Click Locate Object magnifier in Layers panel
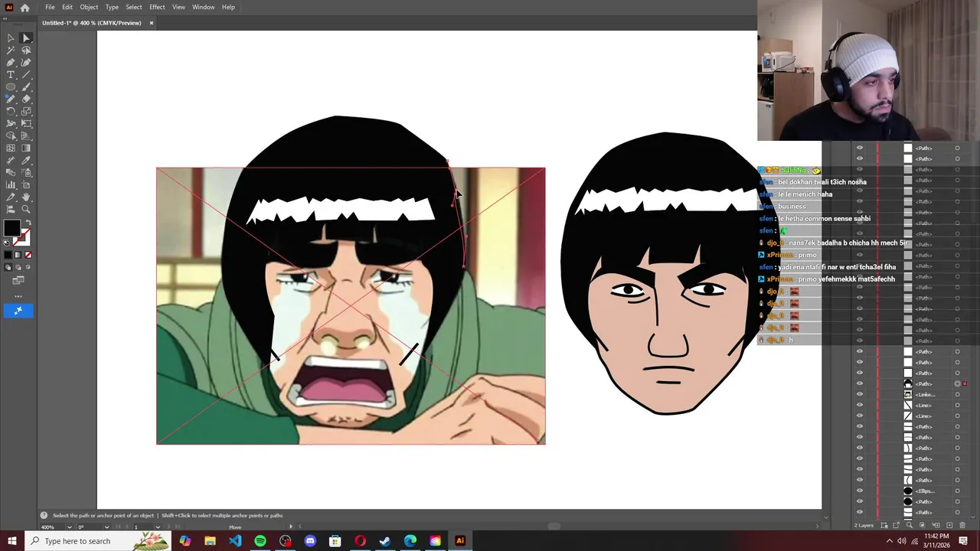980x551 pixels. 910,525
